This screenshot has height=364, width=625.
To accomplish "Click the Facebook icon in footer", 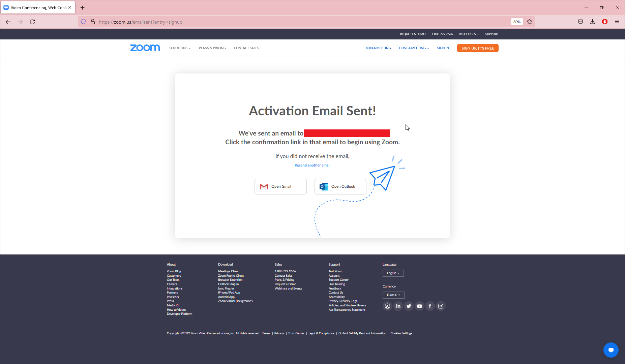I will coord(430,306).
